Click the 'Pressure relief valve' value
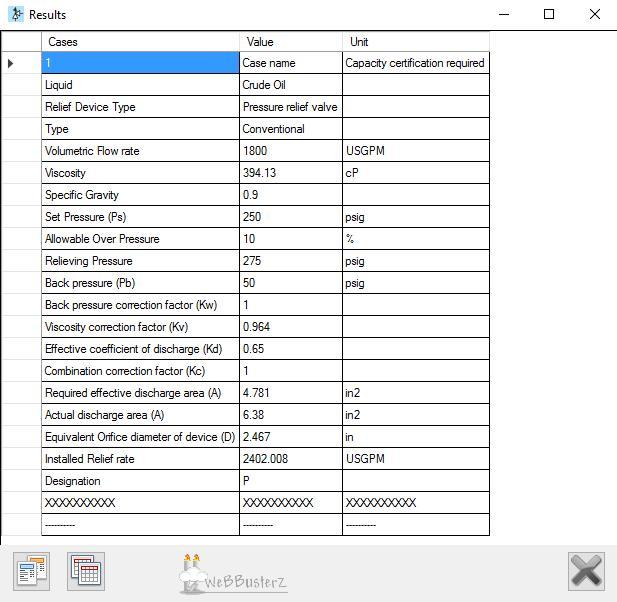 pyautogui.click(x=291, y=107)
